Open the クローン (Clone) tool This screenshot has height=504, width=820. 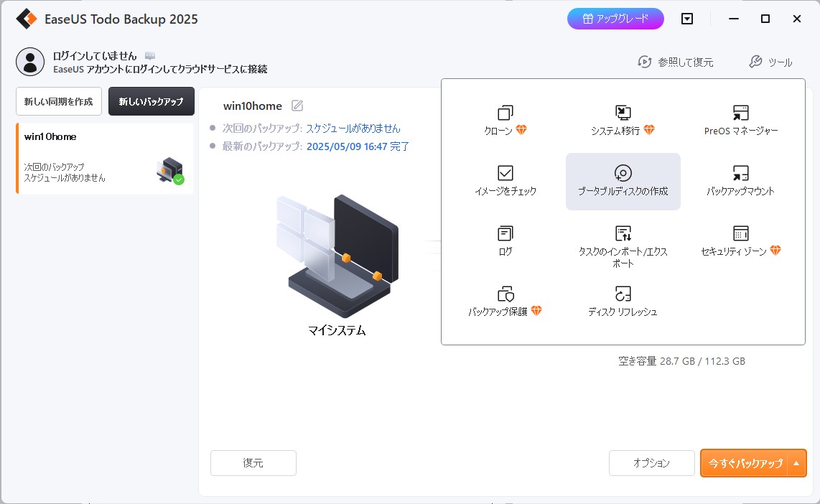click(505, 121)
